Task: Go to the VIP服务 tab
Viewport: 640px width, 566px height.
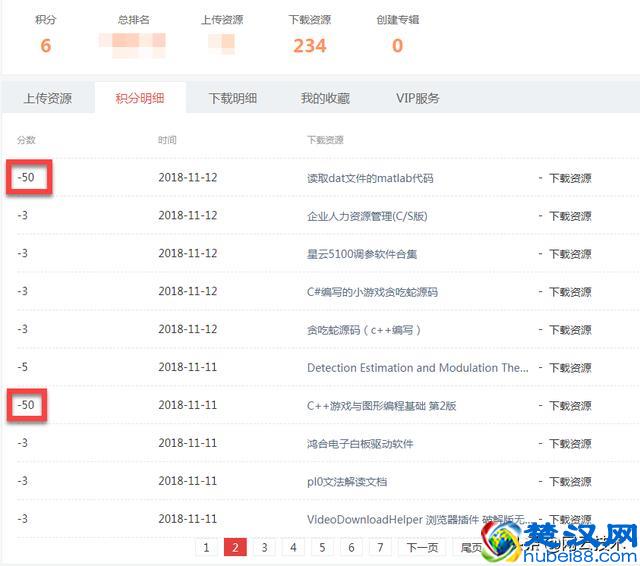Action: pos(417,98)
